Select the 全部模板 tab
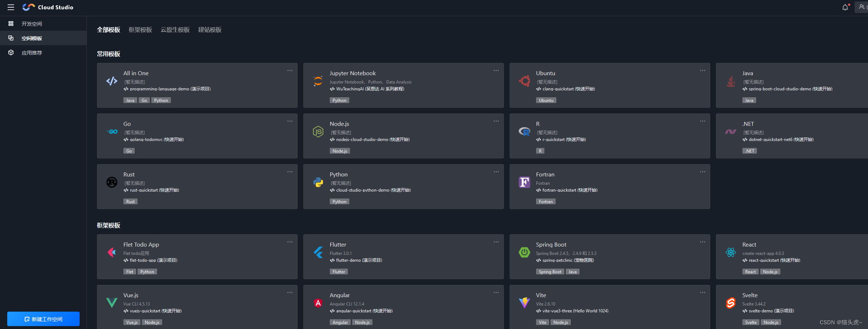 click(x=109, y=30)
